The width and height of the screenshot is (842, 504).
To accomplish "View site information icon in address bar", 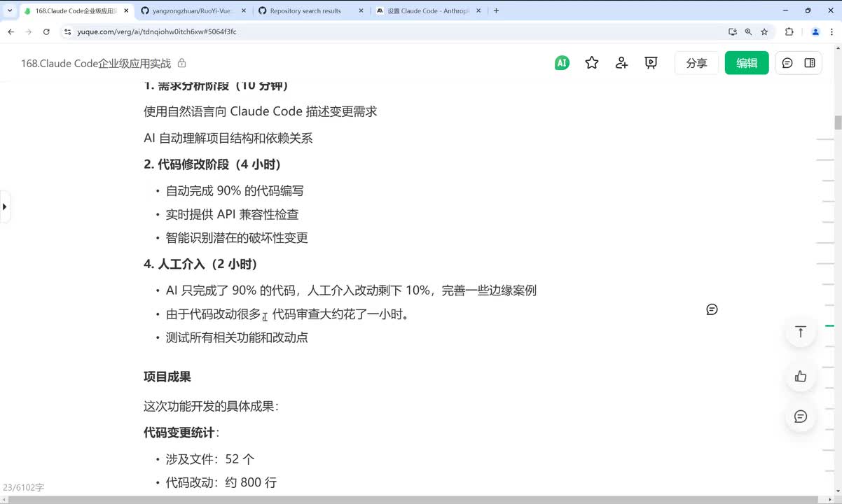I will pyautogui.click(x=67, y=31).
